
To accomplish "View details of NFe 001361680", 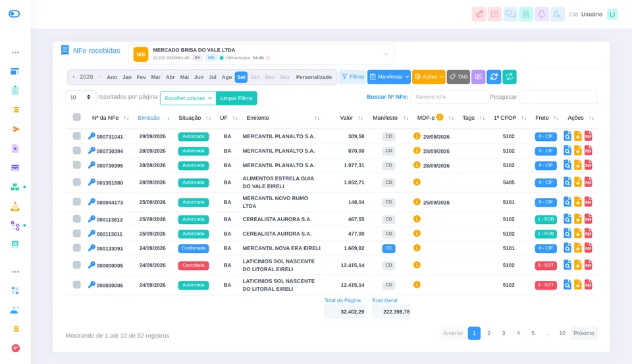I will [x=567, y=182].
